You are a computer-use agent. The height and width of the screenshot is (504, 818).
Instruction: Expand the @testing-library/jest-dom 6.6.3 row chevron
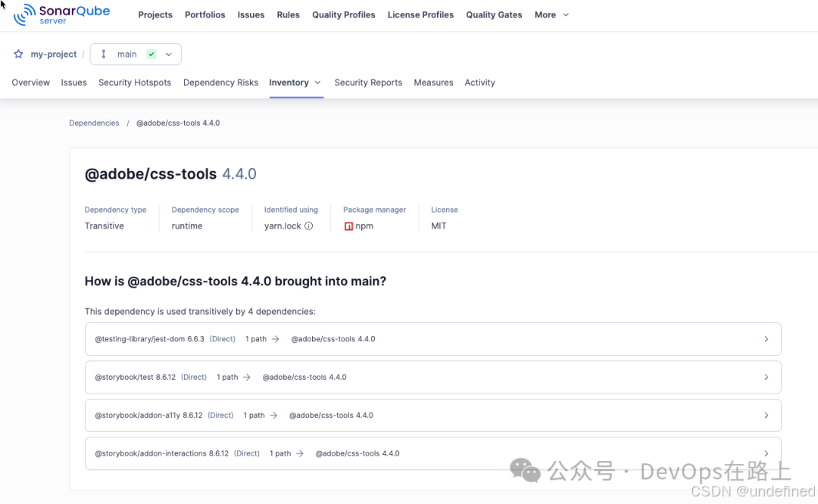pyautogui.click(x=766, y=339)
